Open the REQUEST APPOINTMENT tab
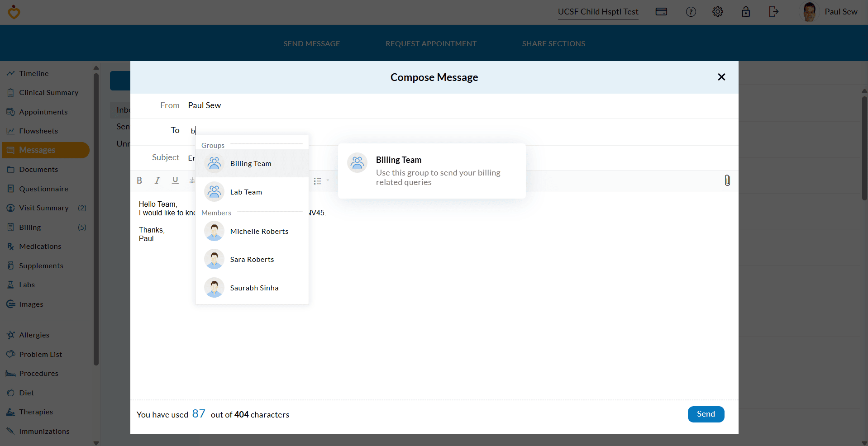 [431, 43]
